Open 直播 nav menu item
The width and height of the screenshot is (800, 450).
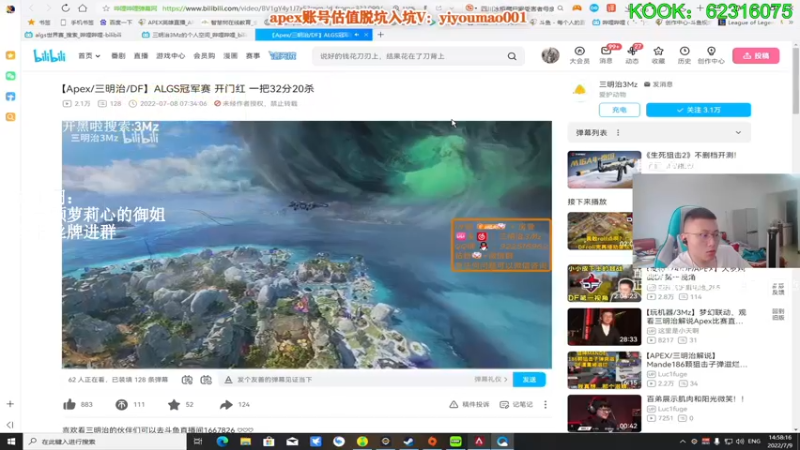pyautogui.click(x=140, y=56)
